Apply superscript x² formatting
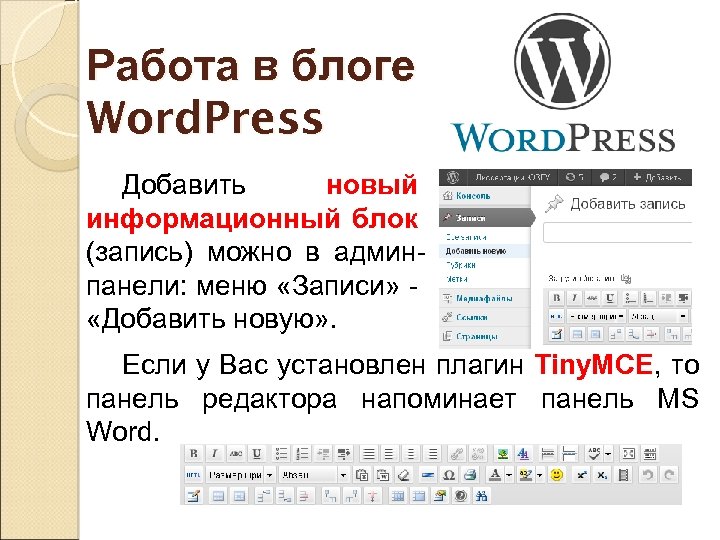 (x=581, y=475)
